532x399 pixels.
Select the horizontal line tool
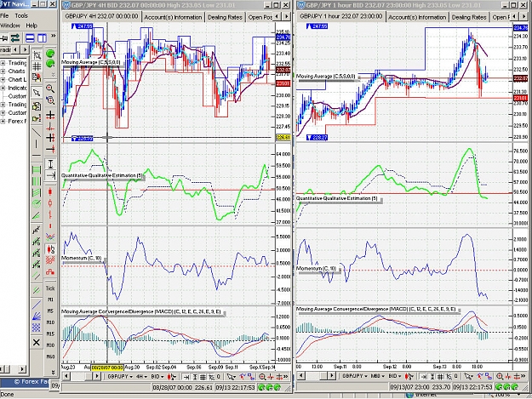37,156
